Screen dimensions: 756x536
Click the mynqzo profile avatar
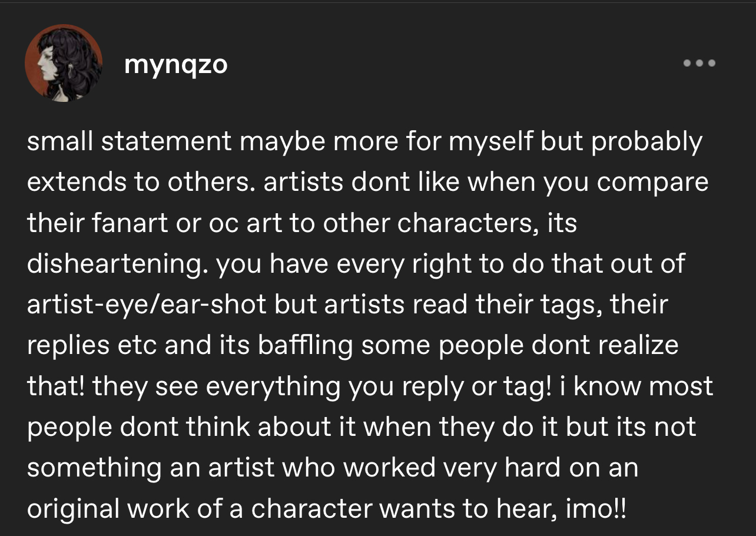pyautogui.click(x=64, y=63)
